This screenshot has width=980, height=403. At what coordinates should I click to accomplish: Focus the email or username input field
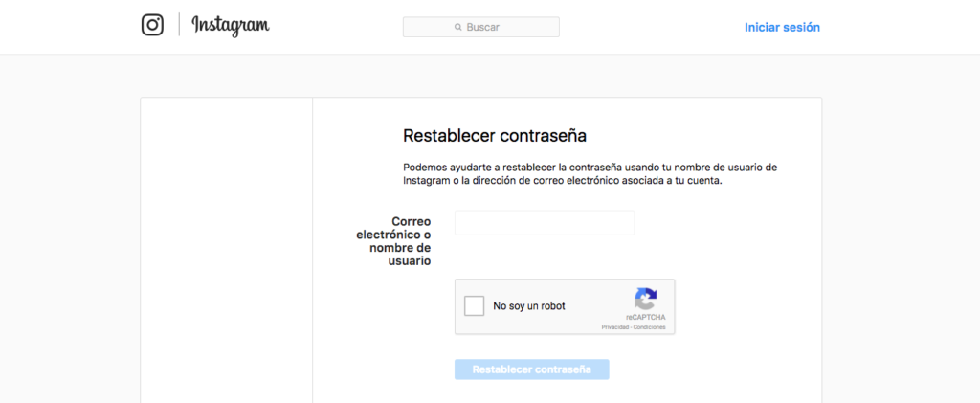tap(545, 223)
